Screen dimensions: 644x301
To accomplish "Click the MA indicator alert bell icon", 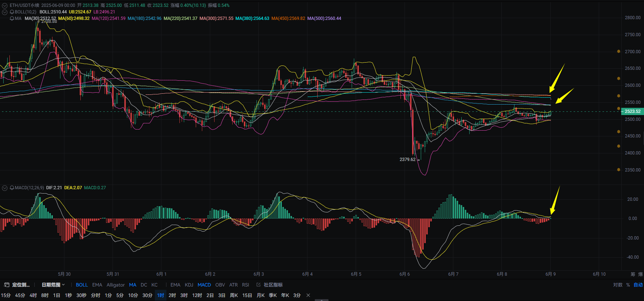I will (12, 18).
